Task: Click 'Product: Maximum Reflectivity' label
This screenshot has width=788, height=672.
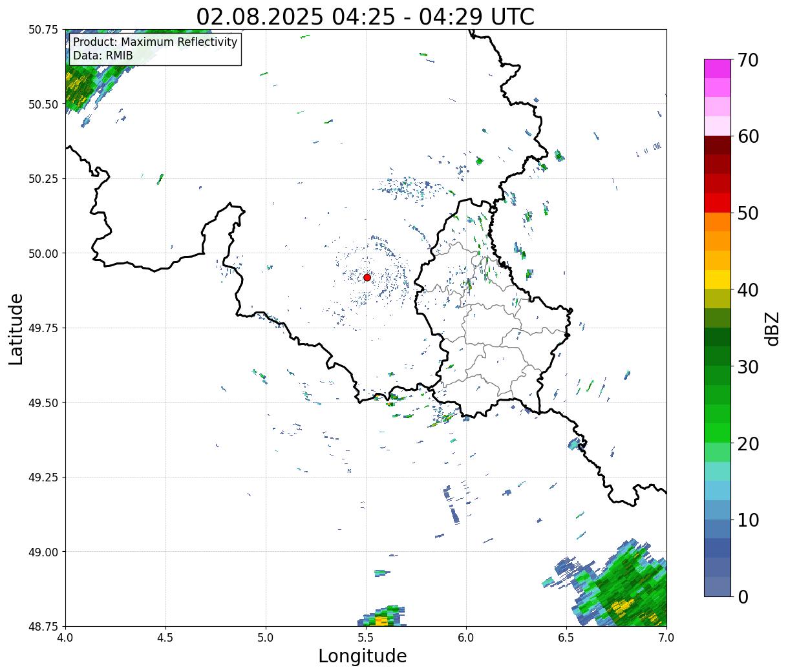Action: (x=155, y=42)
